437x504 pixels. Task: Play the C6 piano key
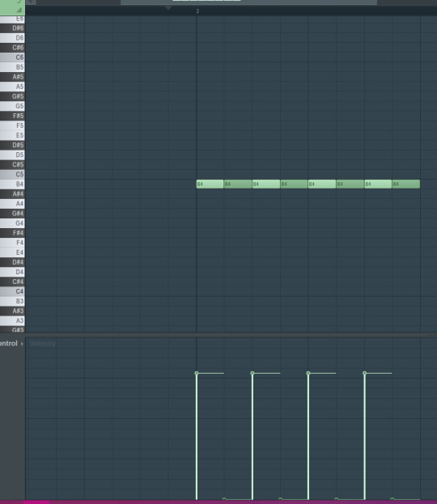tap(12, 57)
